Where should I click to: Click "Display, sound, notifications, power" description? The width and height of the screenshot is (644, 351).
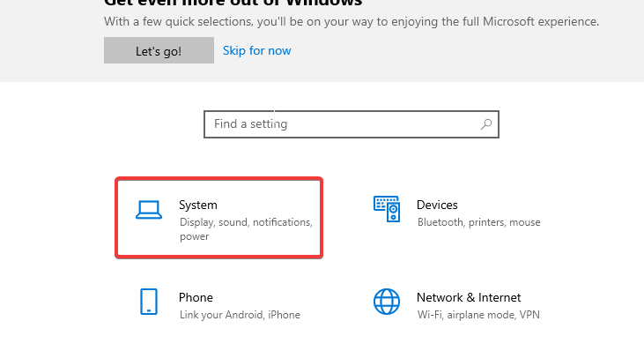246,229
